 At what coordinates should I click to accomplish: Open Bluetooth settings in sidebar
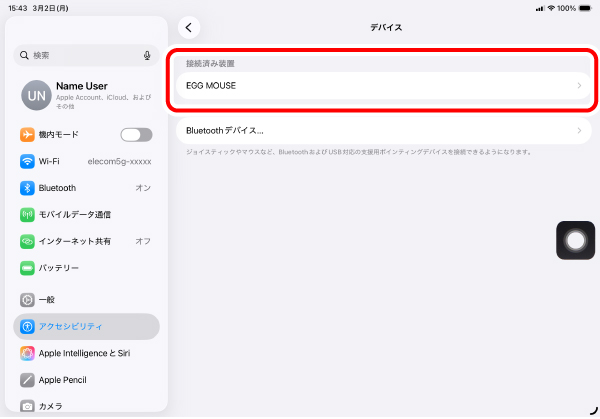click(x=86, y=188)
